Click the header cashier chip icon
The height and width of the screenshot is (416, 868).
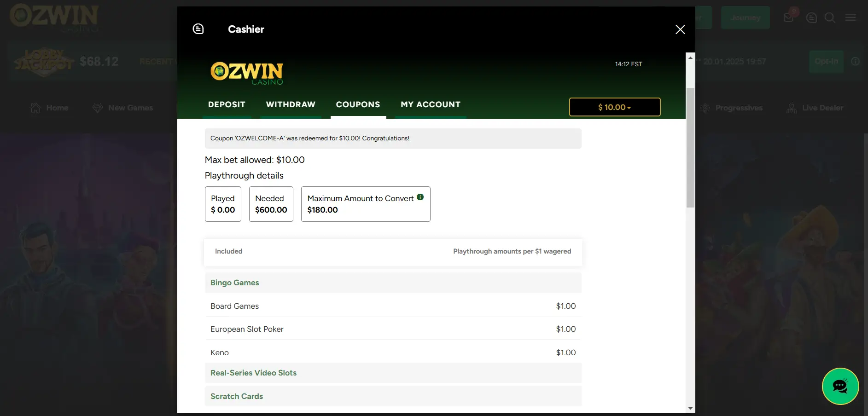point(811,18)
